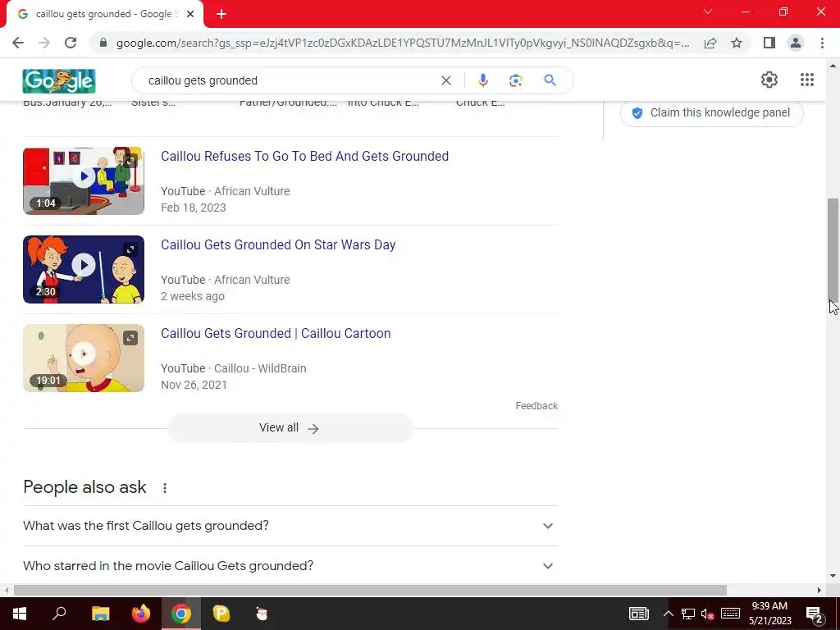Go back to the previous page
The image size is (840, 630).
[x=18, y=43]
